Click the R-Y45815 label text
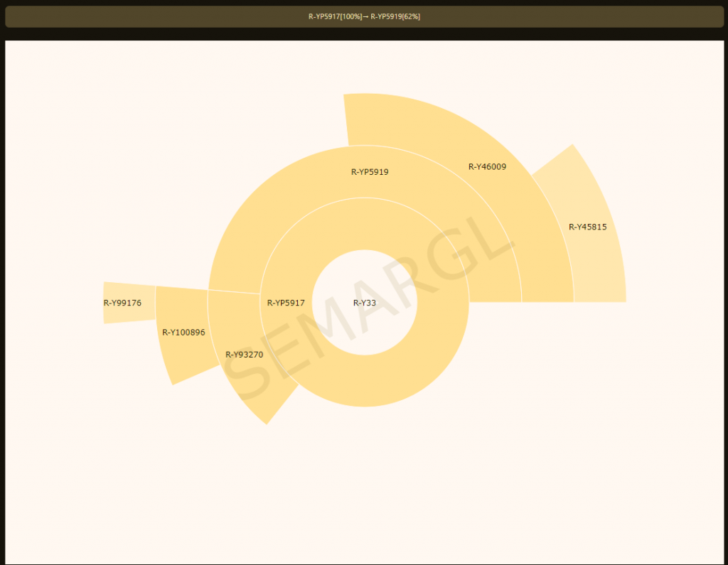The width and height of the screenshot is (728, 565). click(x=587, y=227)
